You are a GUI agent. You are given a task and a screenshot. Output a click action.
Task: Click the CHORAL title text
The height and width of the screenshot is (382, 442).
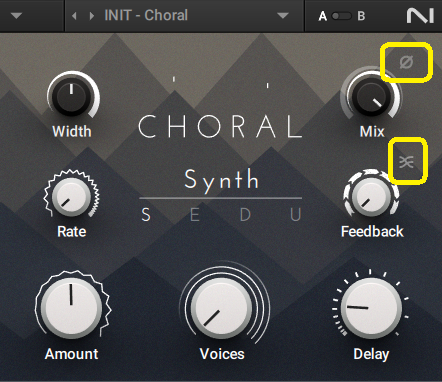(220, 126)
